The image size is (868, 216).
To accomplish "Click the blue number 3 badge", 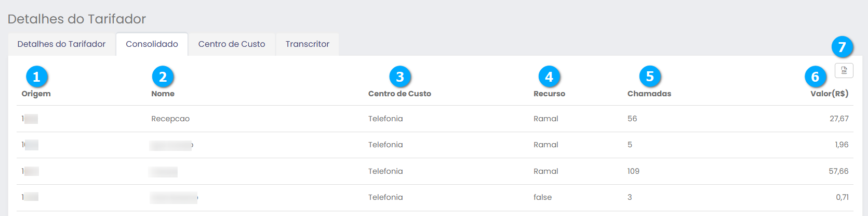I will (399, 77).
